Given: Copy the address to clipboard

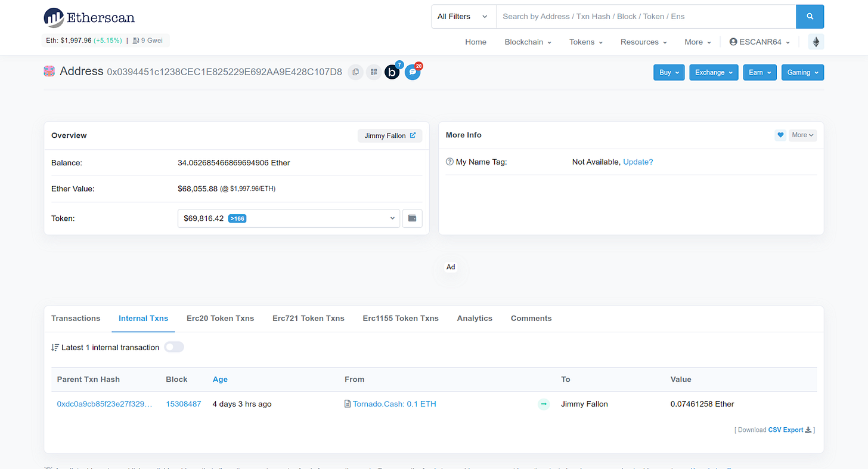Looking at the screenshot, I should tap(355, 72).
